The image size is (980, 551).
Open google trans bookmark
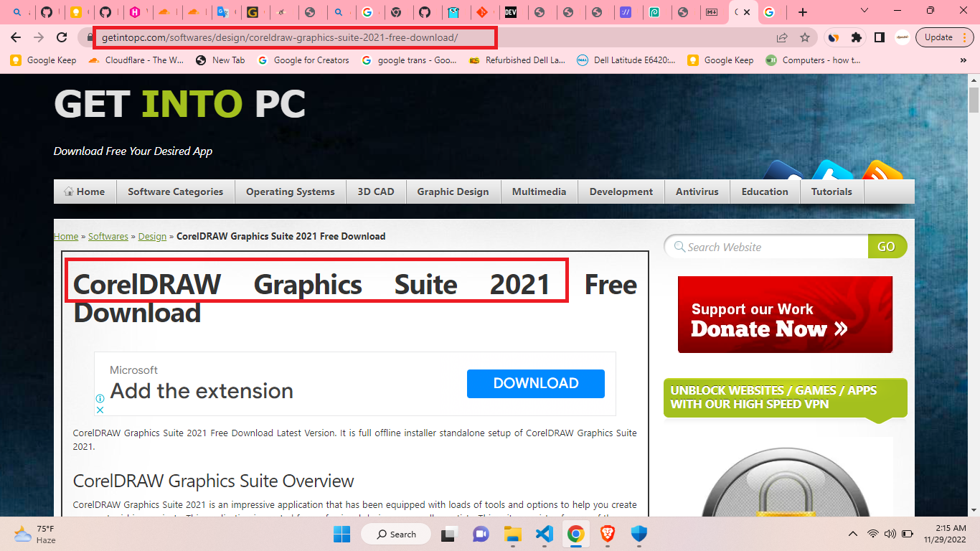[x=409, y=60]
